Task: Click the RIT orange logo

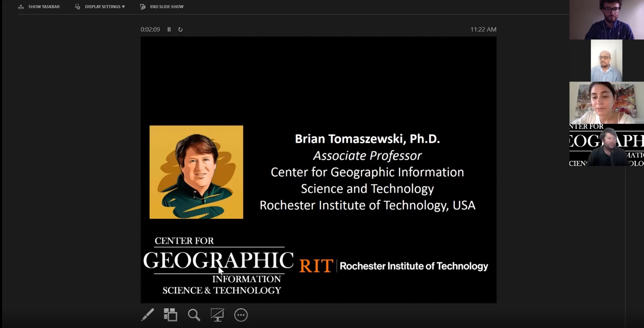Action: (316, 266)
